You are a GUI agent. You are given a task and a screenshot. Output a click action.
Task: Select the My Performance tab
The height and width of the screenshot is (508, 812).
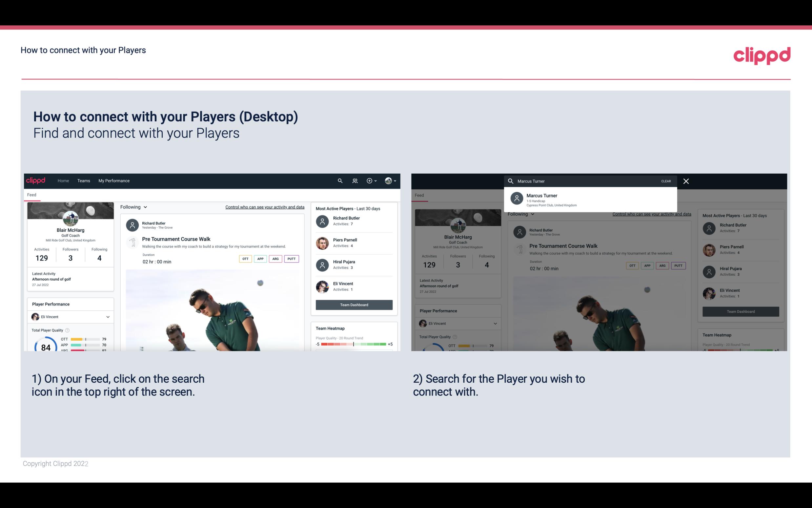(114, 180)
